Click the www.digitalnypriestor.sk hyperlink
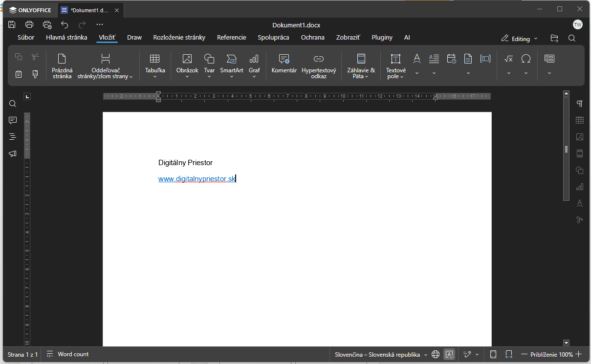Screen dimensions: 591x364 point(197,179)
